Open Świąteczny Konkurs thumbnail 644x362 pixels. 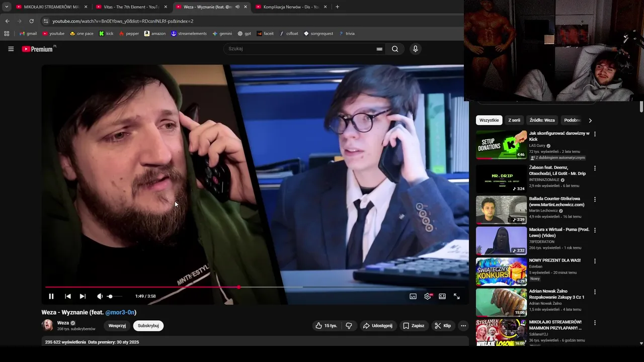(x=501, y=271)
